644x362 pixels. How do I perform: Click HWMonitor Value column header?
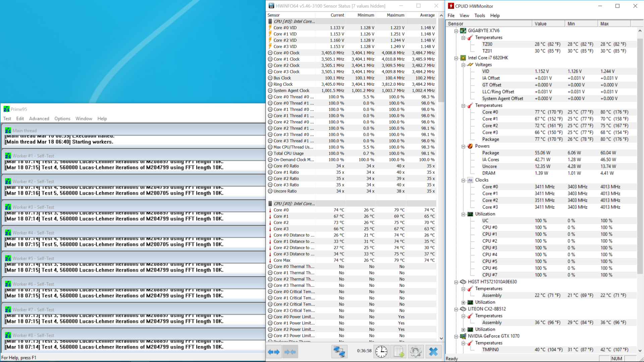[x=548, y=23]
